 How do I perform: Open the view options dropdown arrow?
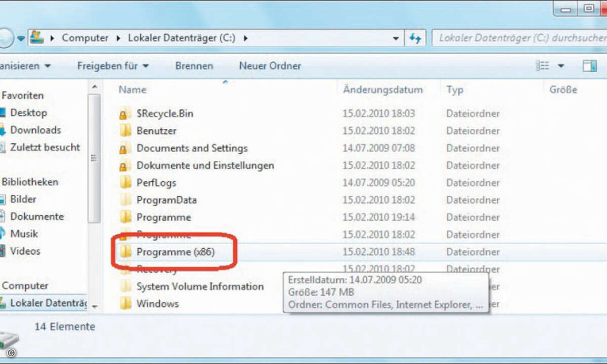560,66
